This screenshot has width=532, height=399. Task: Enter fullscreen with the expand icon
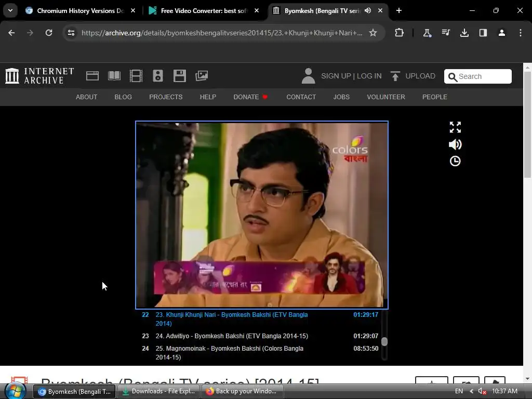pos(455,127)
